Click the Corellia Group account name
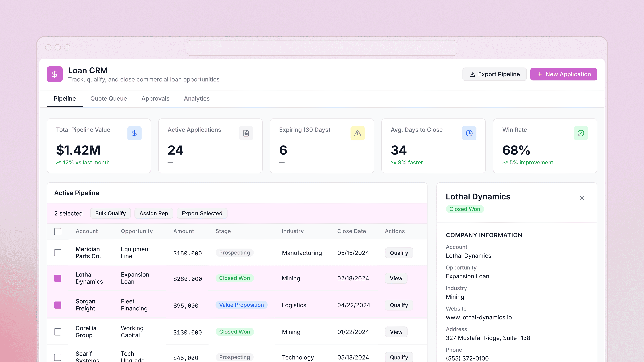The height and width of the screenshot is (362, 644). point(86,331)
